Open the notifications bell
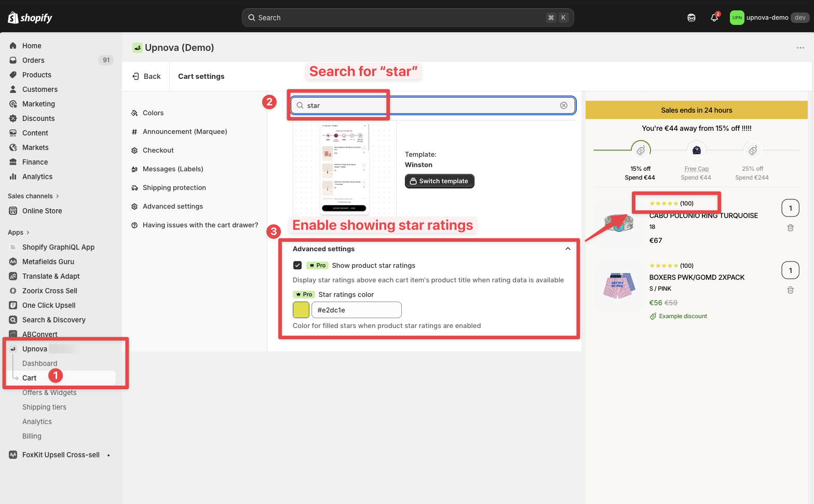This screenshot has width=814, height=504. [714, 18]
